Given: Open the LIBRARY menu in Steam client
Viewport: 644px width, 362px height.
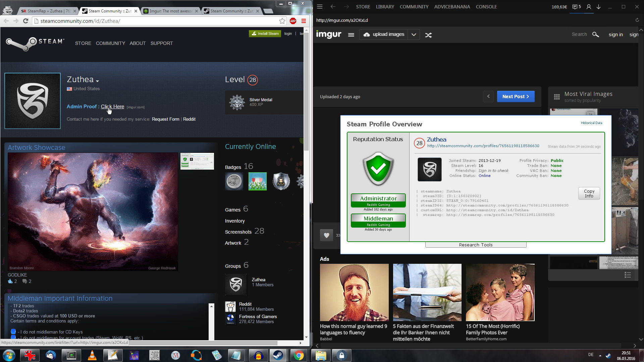Looking at the screenshot, I should click(x=385, y=7).
